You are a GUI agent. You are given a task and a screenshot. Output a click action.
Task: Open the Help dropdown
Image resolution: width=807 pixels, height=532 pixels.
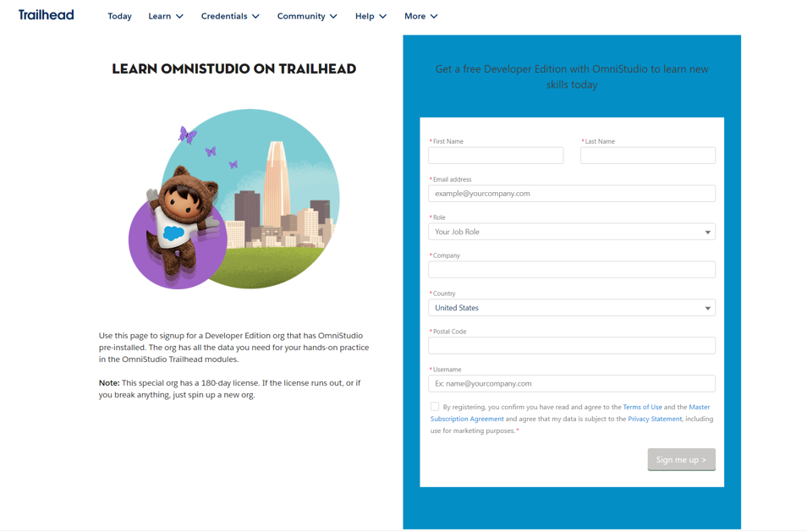(370, 15)
